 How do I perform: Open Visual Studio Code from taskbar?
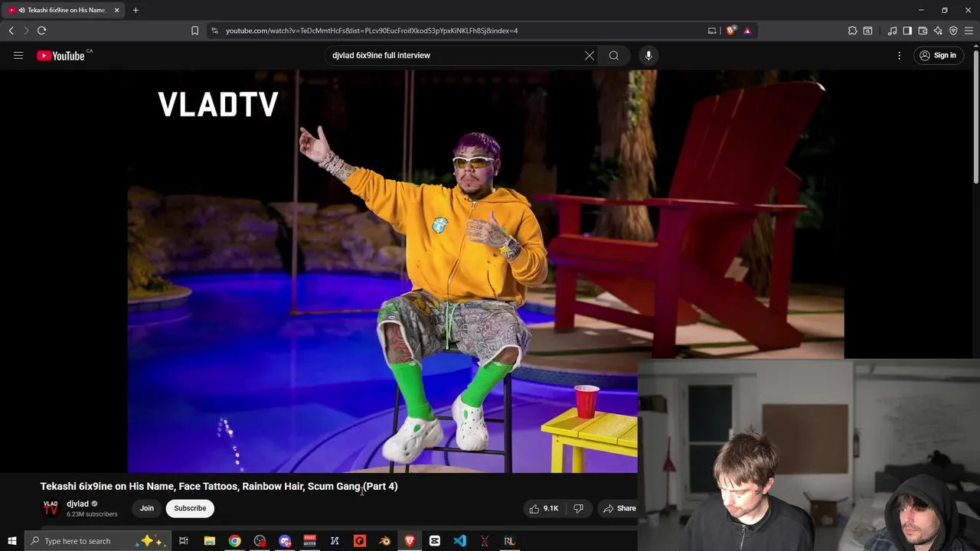coord(459,541)
